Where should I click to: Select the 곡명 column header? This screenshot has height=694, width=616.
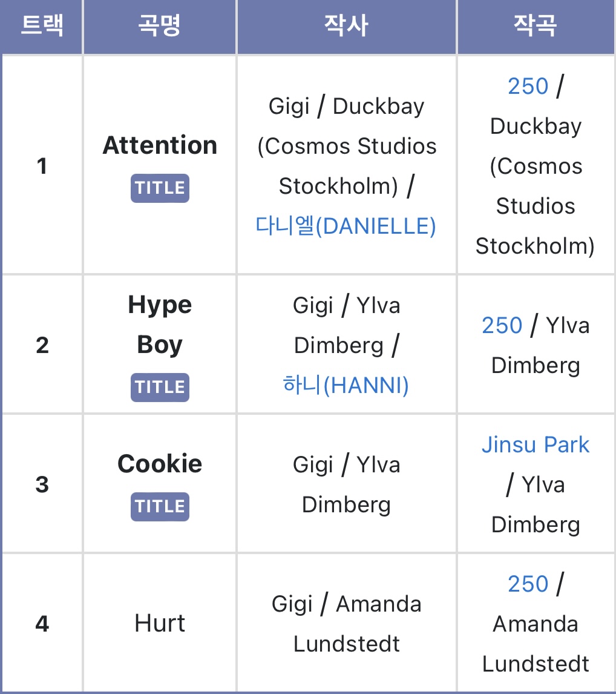160,26
